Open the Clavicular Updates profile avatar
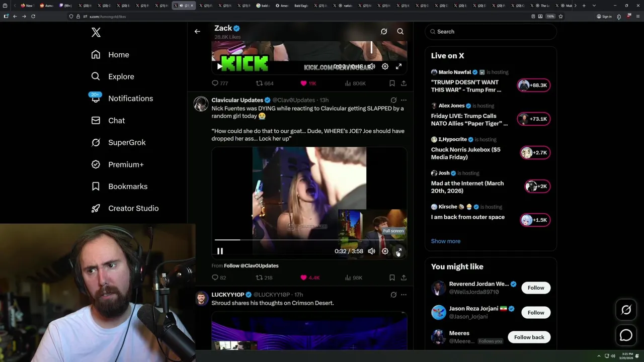The image size is (644, 362). pos(201,104)
